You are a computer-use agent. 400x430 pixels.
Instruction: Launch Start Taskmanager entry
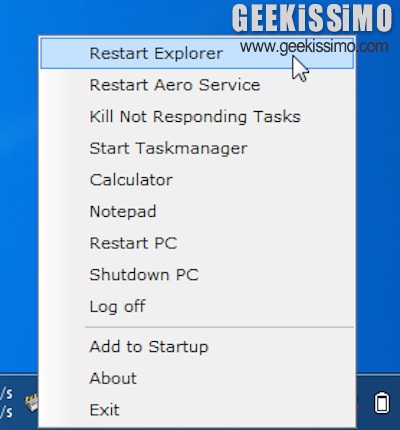pyautogui.click(x=197, y=148)
